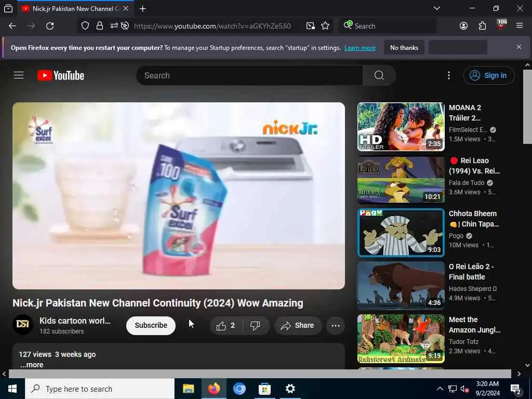Open O Rei Leão 2 Final battle thumbnail

[401, 285]
